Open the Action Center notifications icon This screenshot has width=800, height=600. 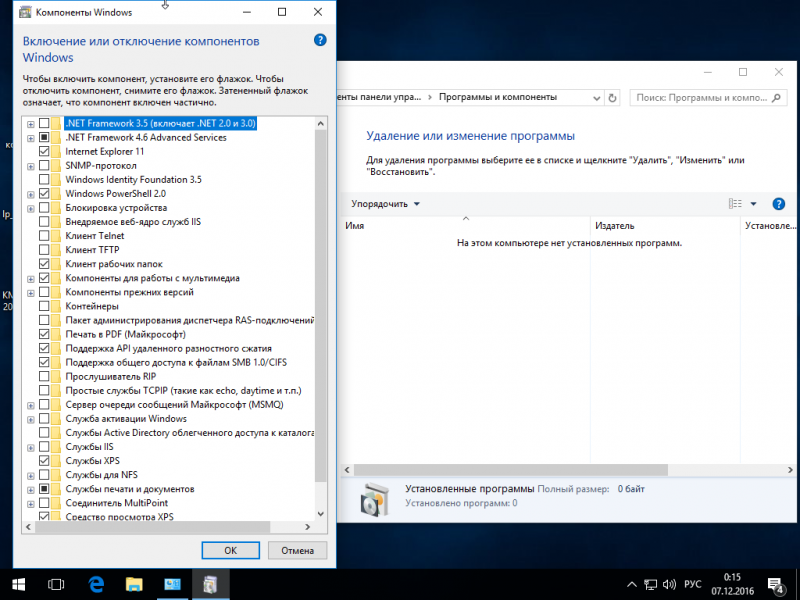point(776,585)
